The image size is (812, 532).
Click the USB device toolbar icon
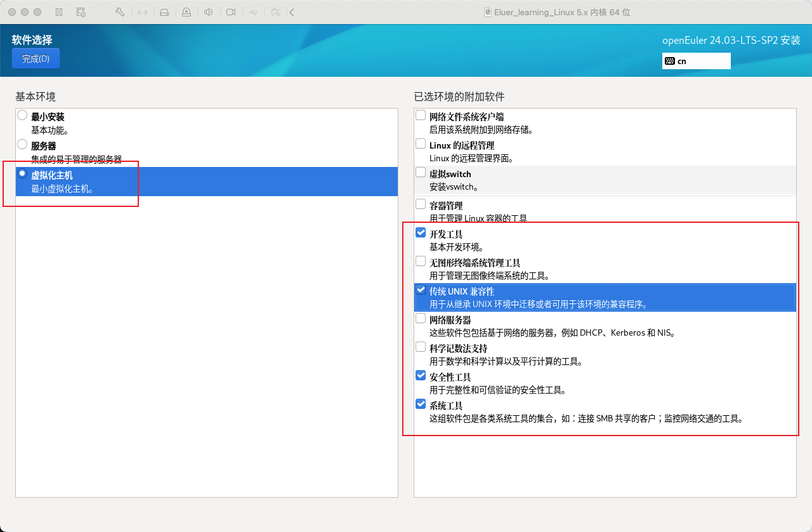coord(253,12)
